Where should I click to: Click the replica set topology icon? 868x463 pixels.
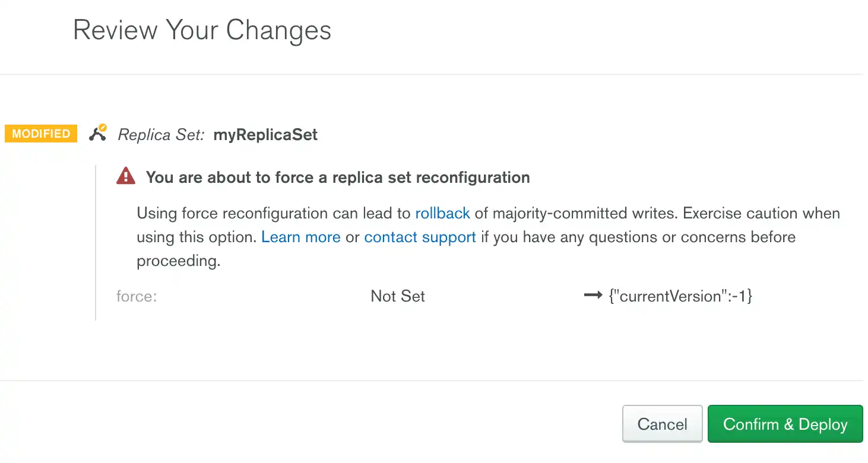click(98, 133)
